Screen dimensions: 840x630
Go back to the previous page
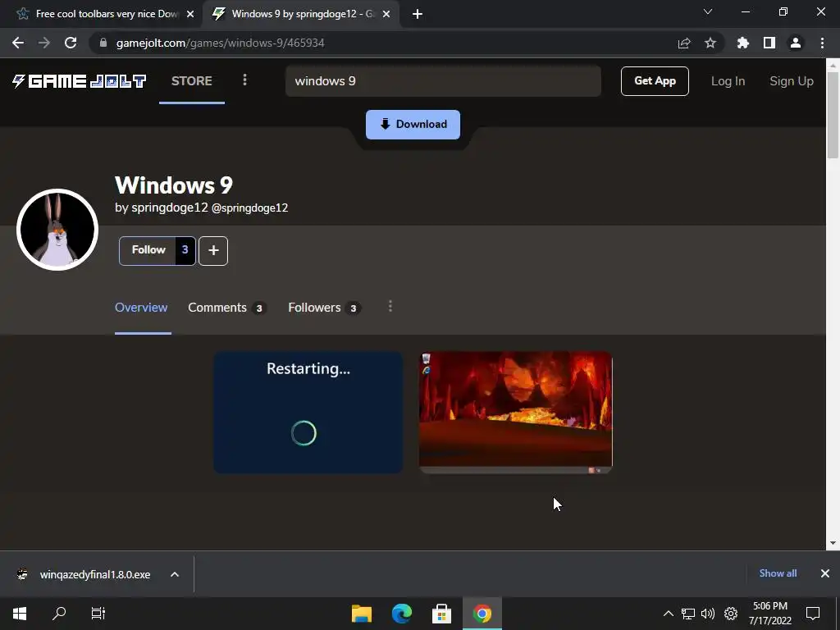pos(18,43)
